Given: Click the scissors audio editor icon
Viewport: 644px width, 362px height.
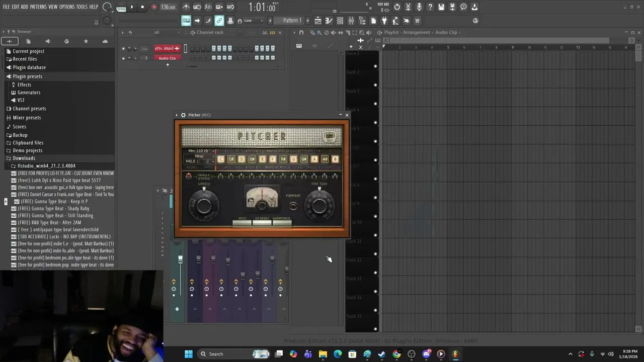Looking at the screenshot, I should [408, 7].
